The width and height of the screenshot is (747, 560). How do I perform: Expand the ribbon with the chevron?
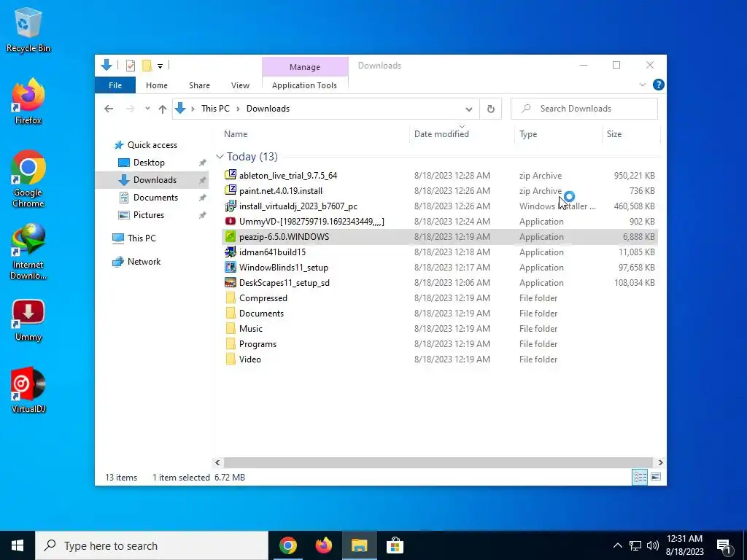coord(642,85)
